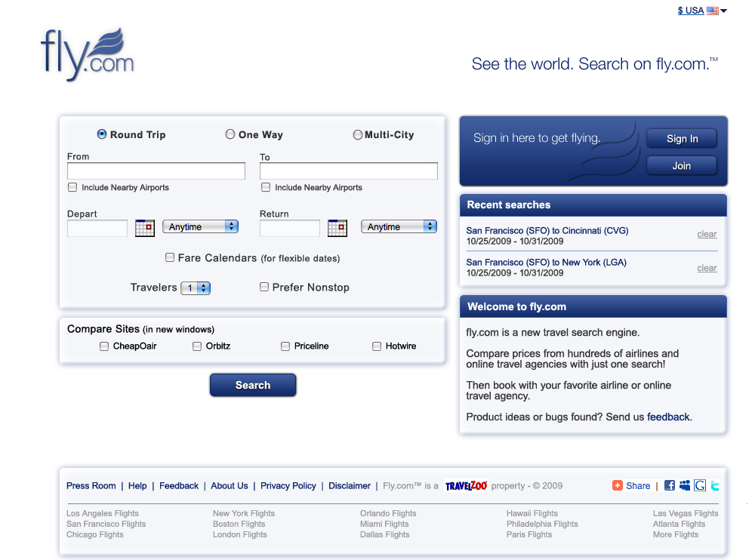Open the Help footer link
Image resolution: width=755 pixels, height=560 pixels.
click(137, 486)
